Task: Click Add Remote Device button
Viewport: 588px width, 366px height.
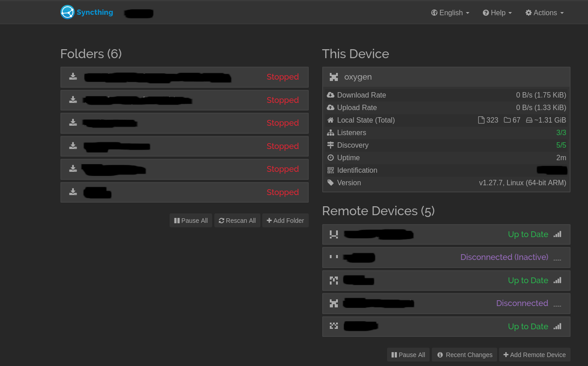Action: coord(535,355)
